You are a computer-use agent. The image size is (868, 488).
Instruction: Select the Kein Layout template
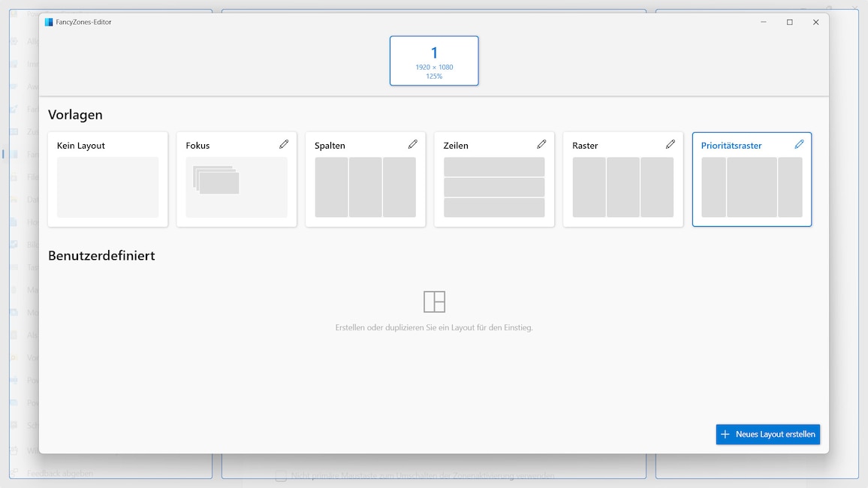click(108, 179)
